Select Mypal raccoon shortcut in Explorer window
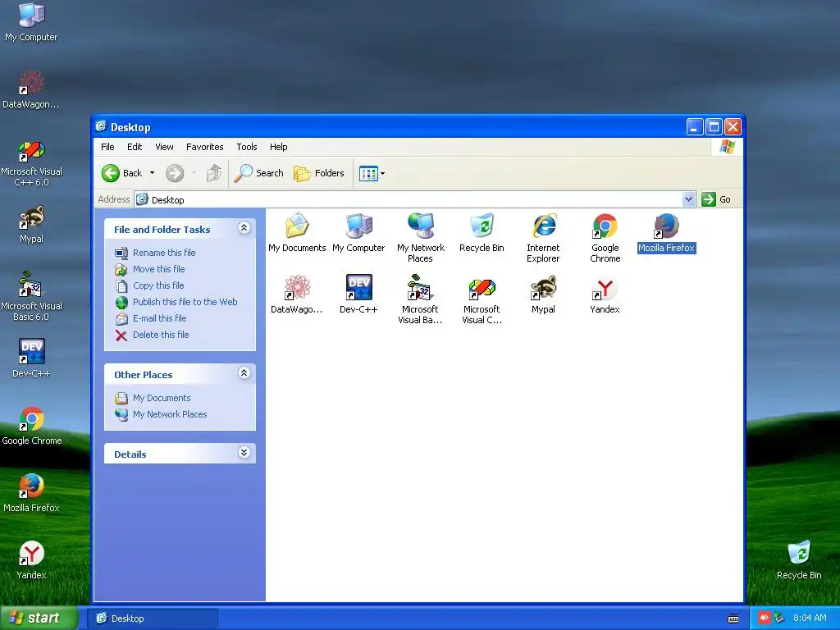This screenshot has height=630, width=840. [x=543, y=294]
